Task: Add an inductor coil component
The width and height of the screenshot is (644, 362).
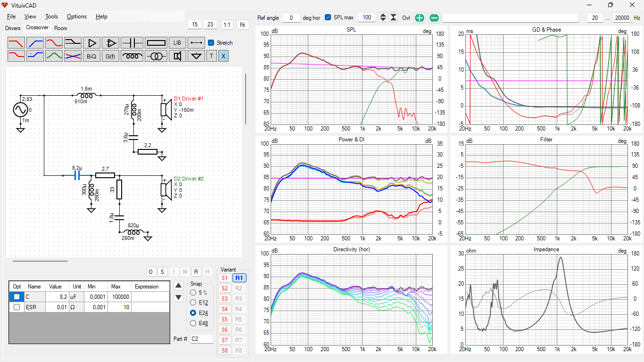Action: (x=132, y=56)
